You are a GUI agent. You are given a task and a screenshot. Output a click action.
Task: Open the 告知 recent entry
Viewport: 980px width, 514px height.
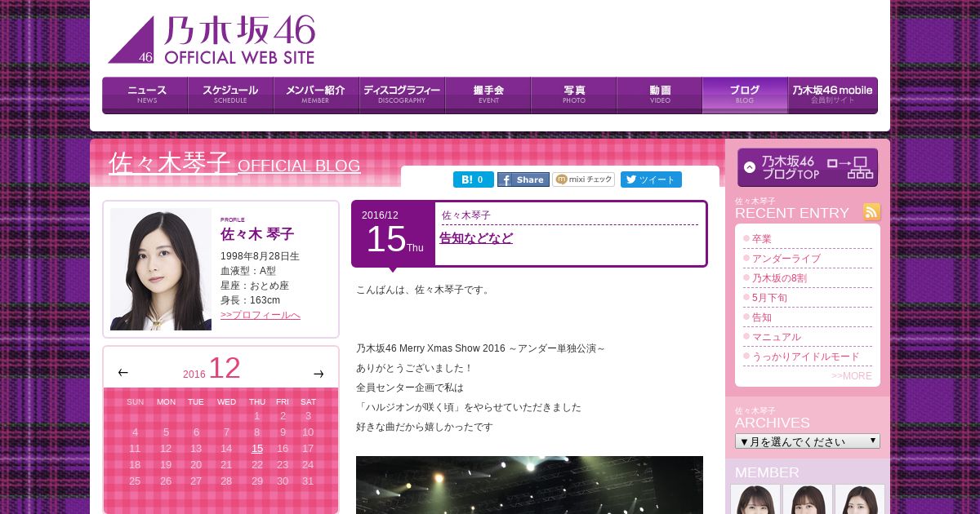761,317
